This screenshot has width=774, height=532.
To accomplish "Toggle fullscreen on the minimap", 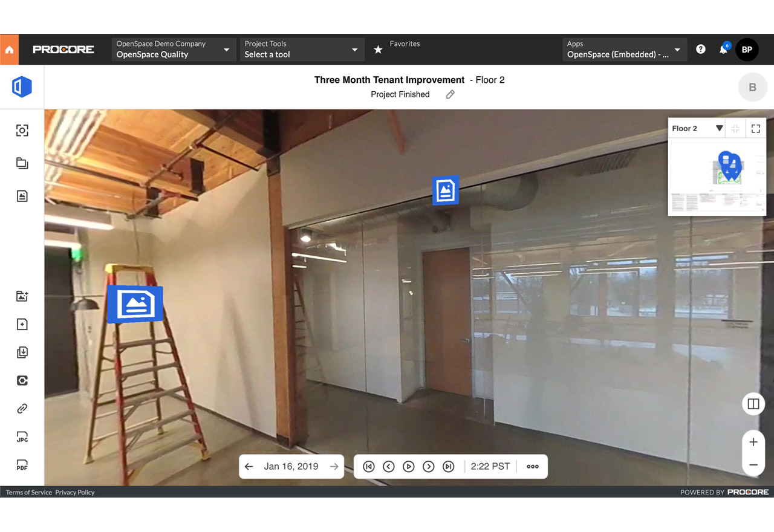I will coord(756,128).
